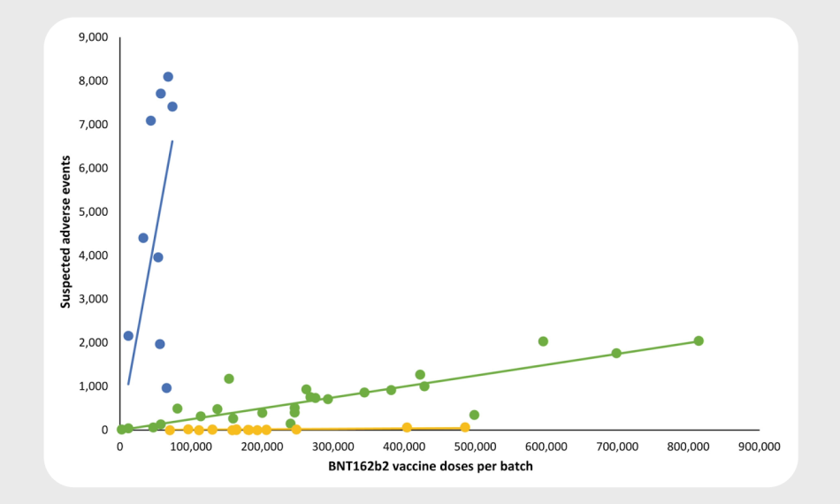This screenshot has height=504, width=840.
Task: Click the 100,000 x-axis tick label
Action: [191, 447]
